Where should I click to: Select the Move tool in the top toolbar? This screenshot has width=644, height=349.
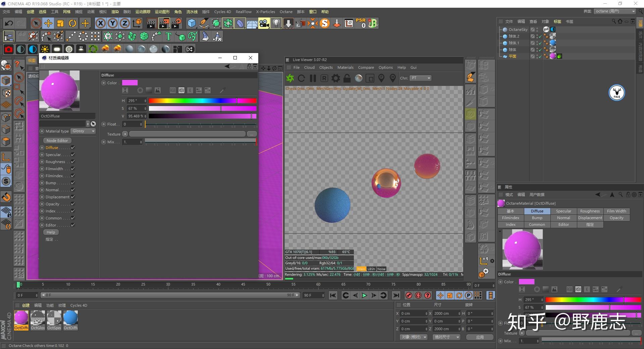[48, 23]
